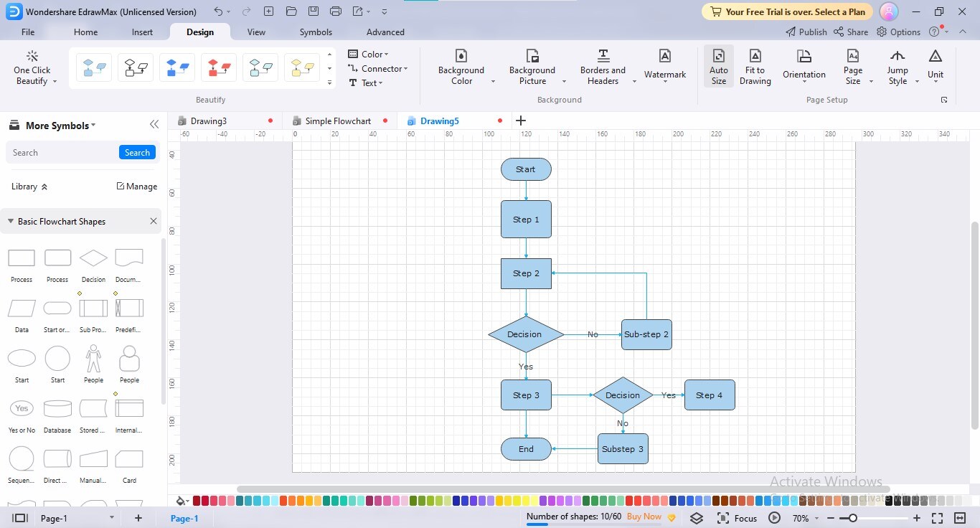Expand the Connector dropdown

pos(377,69)
